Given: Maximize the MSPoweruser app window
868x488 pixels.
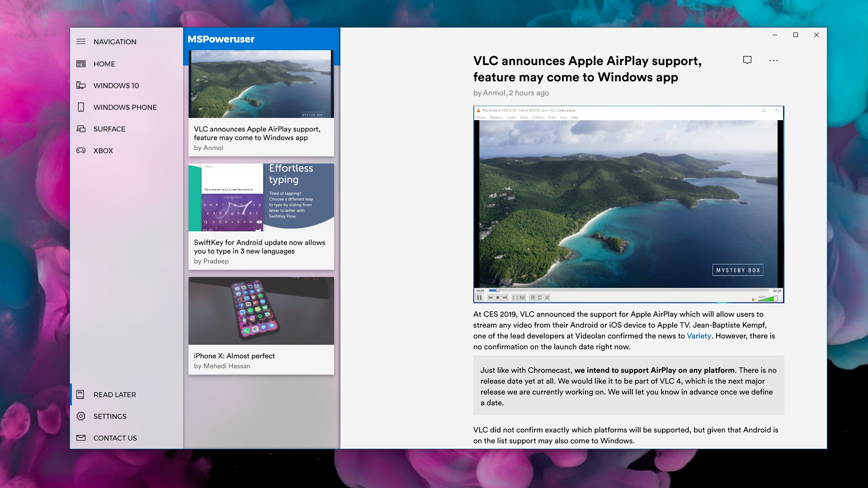Looking at the screenshot, I should click(x=796, y=35).
